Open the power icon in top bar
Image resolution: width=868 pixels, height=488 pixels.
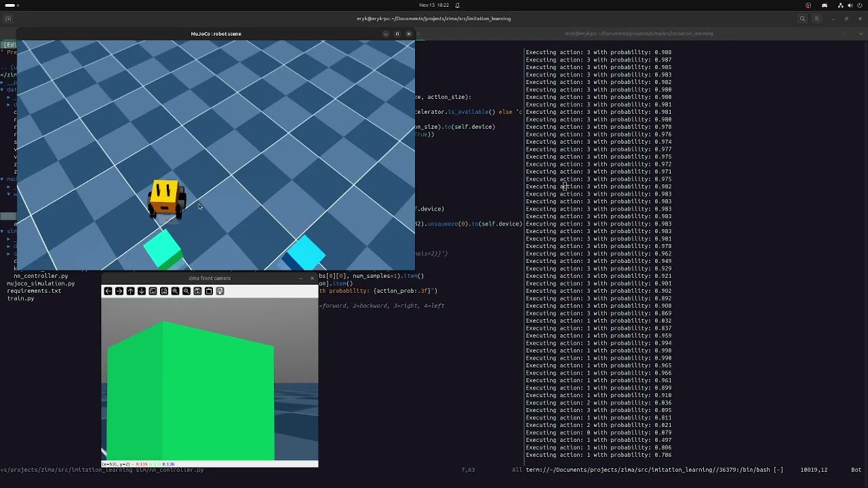click(859, 5)
